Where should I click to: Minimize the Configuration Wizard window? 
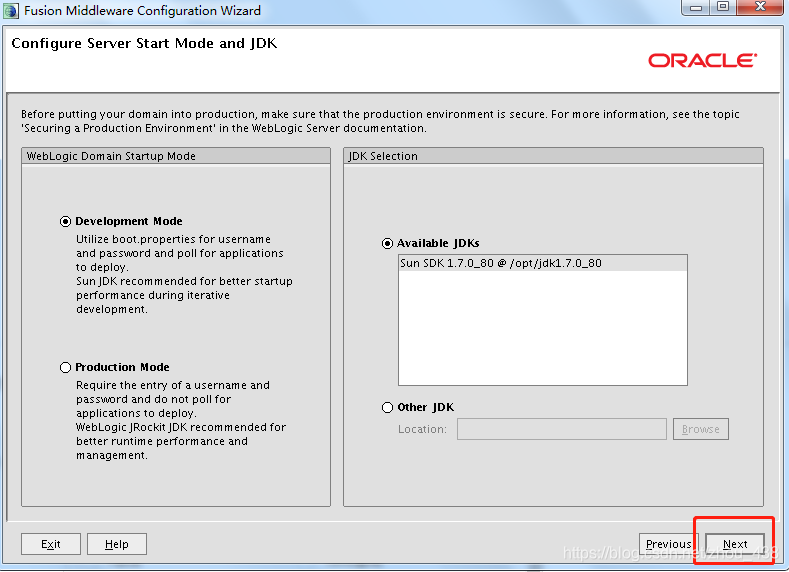coord(696,8)
